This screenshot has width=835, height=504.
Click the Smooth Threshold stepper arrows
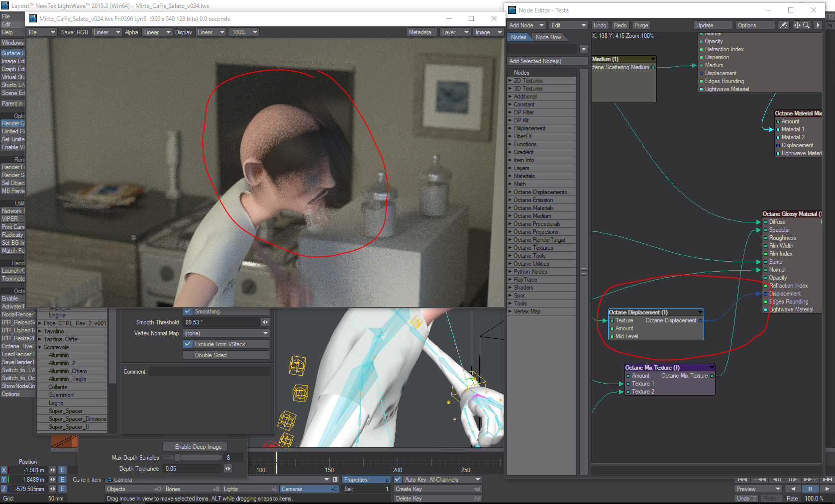[265, 322]
